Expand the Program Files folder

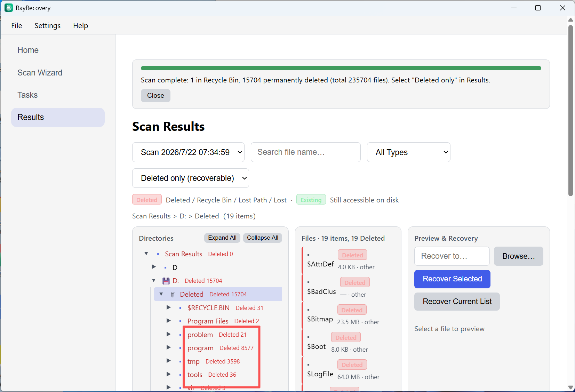coord(168,321)
